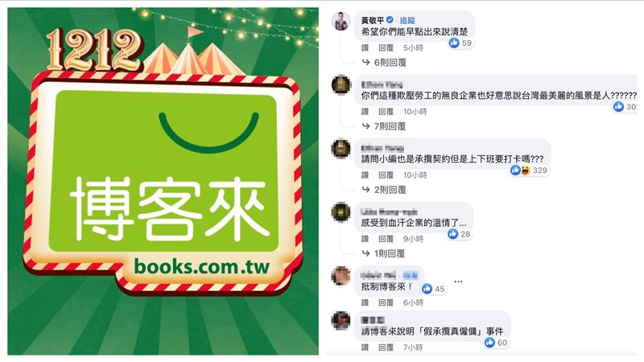Click the 黃敬平 commenter name

click(373, 20)
